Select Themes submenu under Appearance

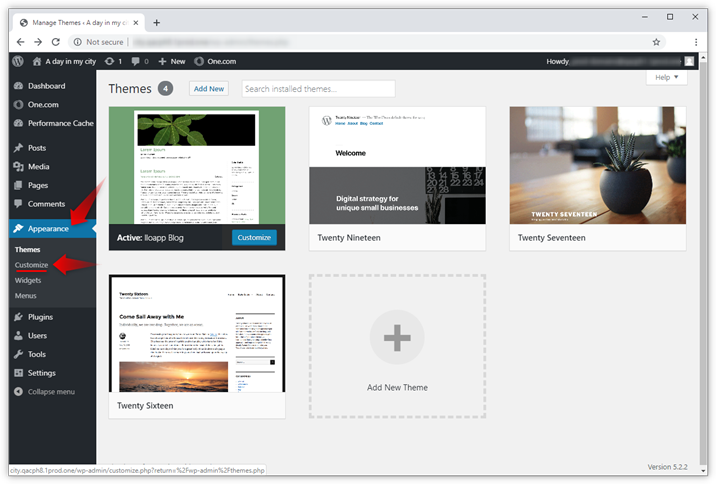click(27, 249)
